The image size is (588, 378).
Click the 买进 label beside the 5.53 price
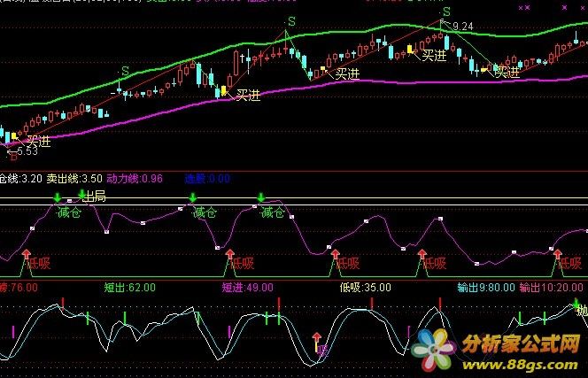pyautogui.click(x=38, y=142)
